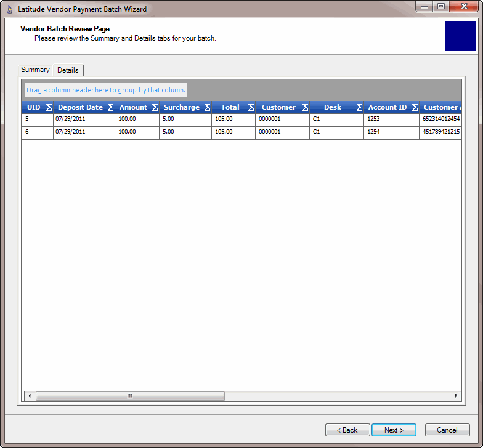This screenshot has width=483, height=448.
Task: Open Customer column sigma summary icon
Action: tap(305, 107)
